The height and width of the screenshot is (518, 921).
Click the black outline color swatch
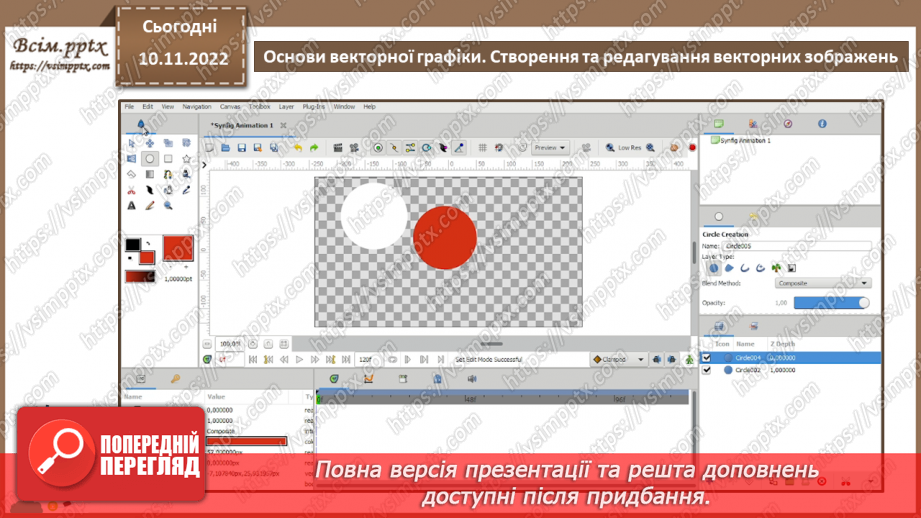133,244
